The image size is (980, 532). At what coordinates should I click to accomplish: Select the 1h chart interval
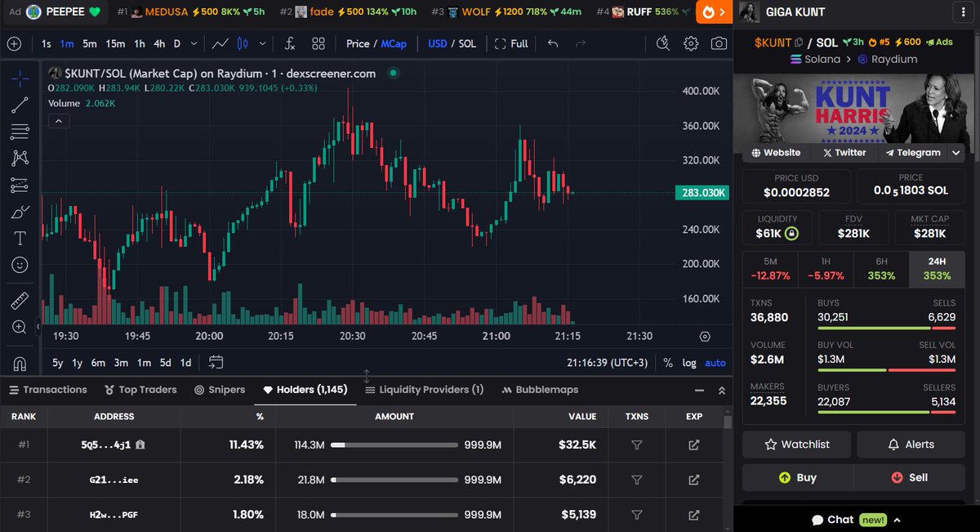(x=140, y=43)
